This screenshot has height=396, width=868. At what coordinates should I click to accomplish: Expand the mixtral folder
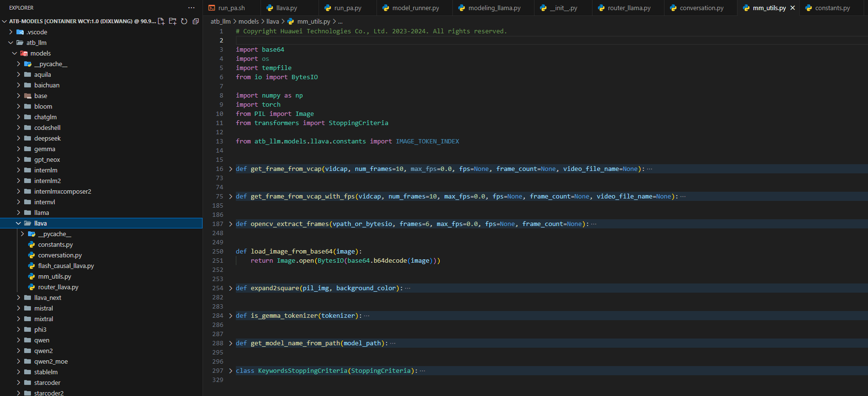(x=18, y=319)
